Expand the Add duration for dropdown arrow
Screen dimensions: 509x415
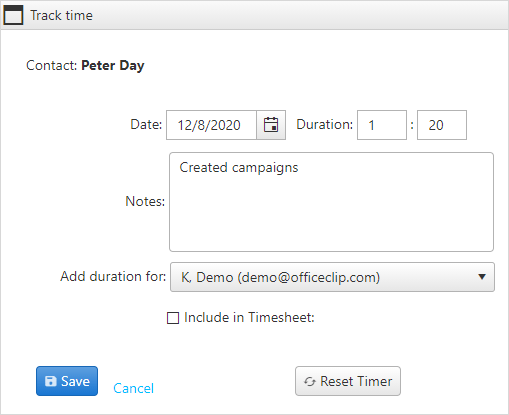(x=482, y=277)
